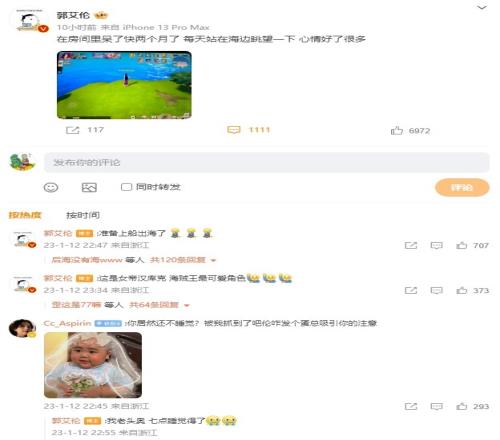Reply icon on comment with 373 likes
500x440 pixels.
pyautogui.click(x=436, y=291)
